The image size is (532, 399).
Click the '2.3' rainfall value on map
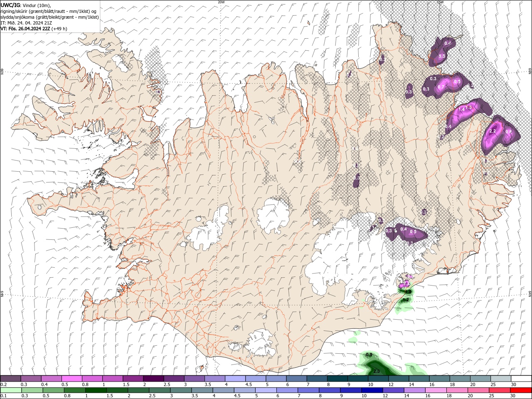(x=377, y=371)
